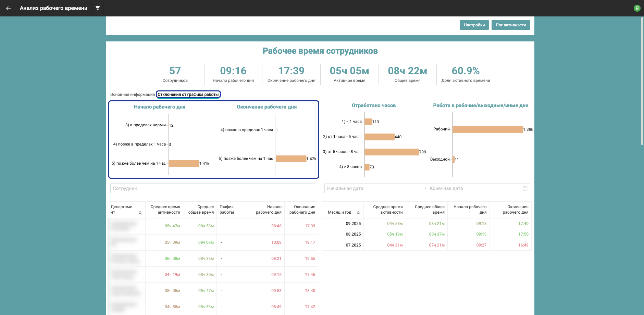644x315 pixels.
Task: Open the Лог активности page
Action: coord(510,25)
